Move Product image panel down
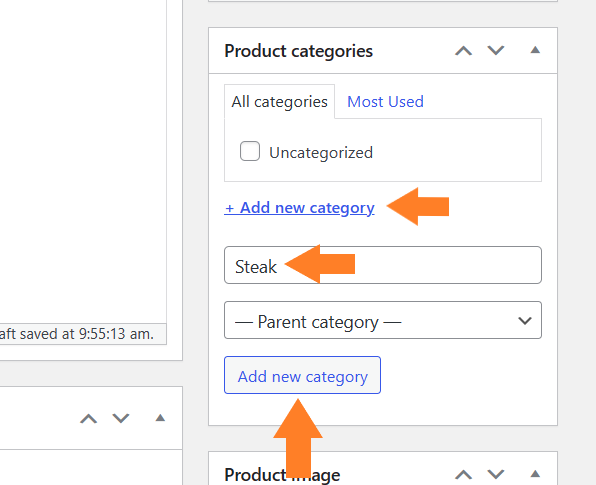596x485 pixels. (496, 474)
